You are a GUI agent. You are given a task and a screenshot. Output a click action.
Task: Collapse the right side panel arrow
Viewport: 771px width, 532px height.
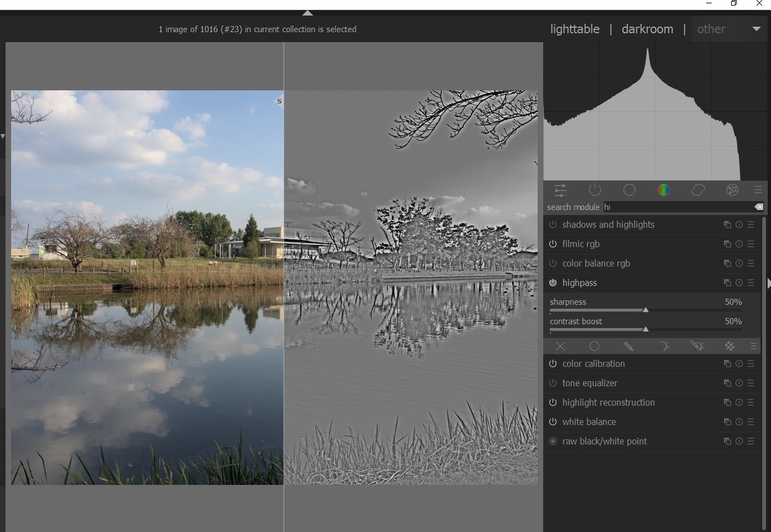[768, 283]
